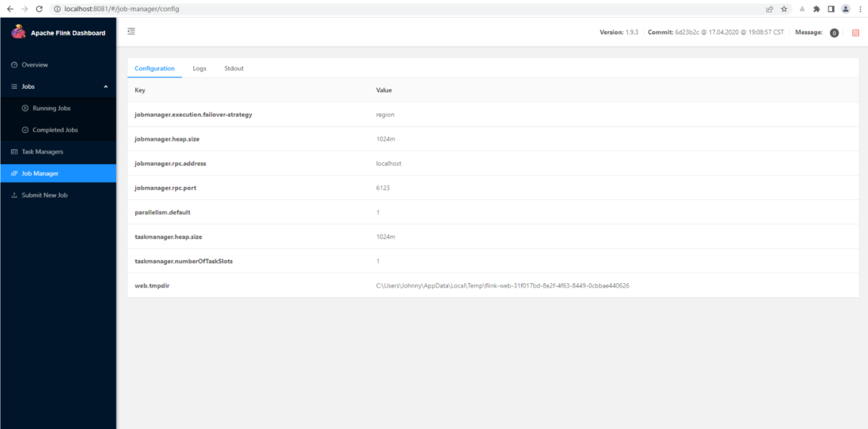
Task: Click the value 6123
Action: (383, 188)
